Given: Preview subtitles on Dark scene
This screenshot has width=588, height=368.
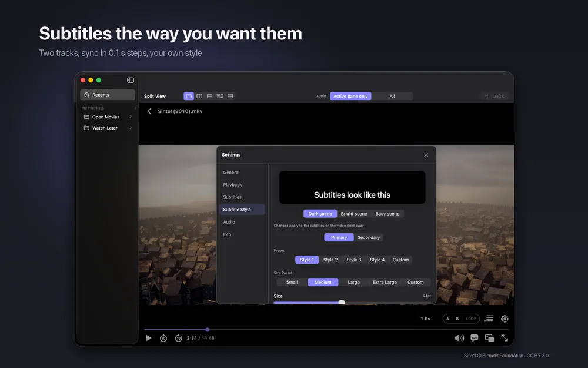Looking at the screenshot, I should click(x=320, y=214).
